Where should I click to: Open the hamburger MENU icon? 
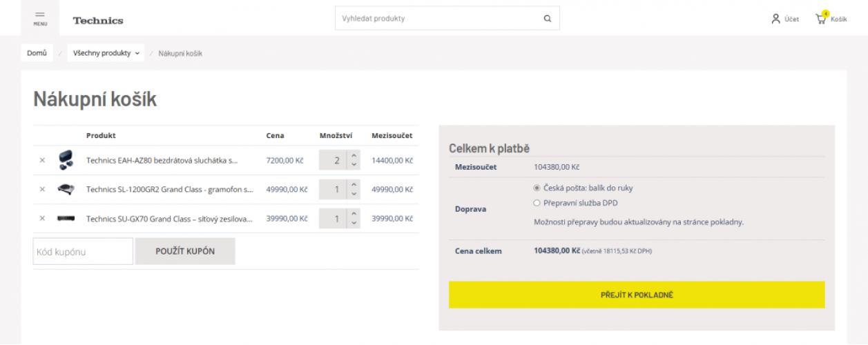40,18
